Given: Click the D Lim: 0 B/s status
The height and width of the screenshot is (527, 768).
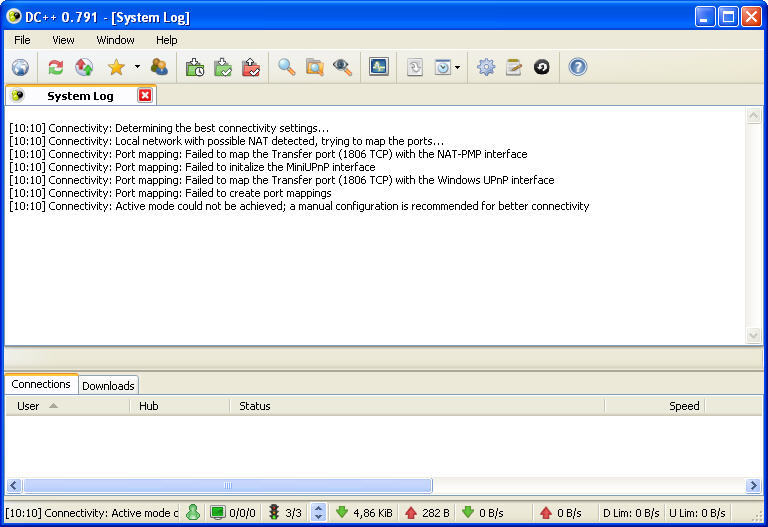Looking at the screenshot, I should click(x=631, y=513).
